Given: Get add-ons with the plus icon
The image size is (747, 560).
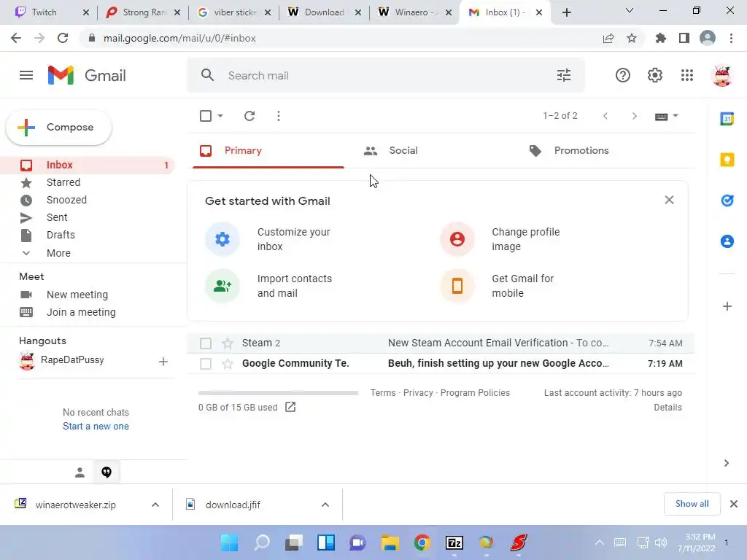Looking at the screenshot, I should (x=727, y=306).
